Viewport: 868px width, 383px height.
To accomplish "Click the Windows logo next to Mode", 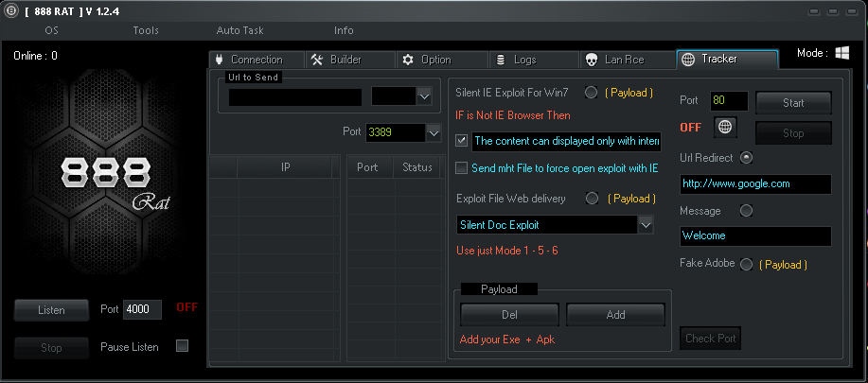I will pos(841,54).
